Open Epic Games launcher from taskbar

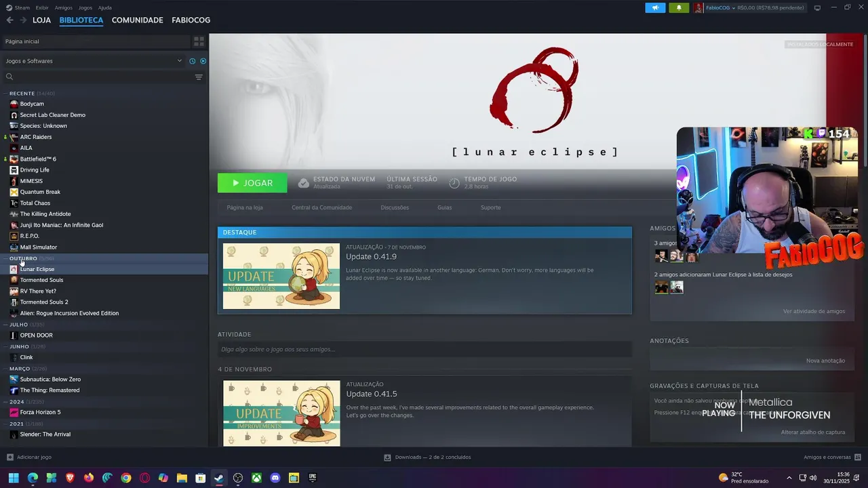(313, 478)
